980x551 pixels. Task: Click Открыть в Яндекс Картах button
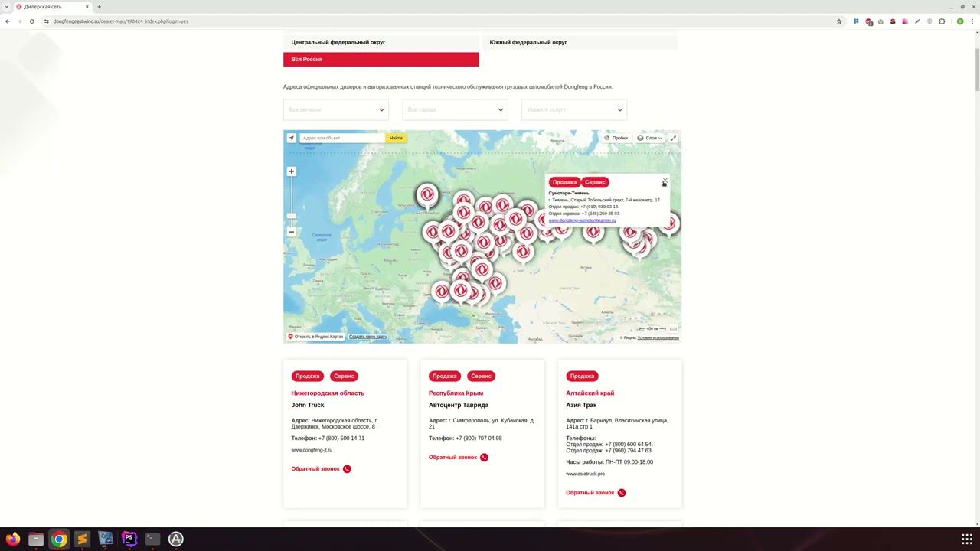(x=315, y=337)
